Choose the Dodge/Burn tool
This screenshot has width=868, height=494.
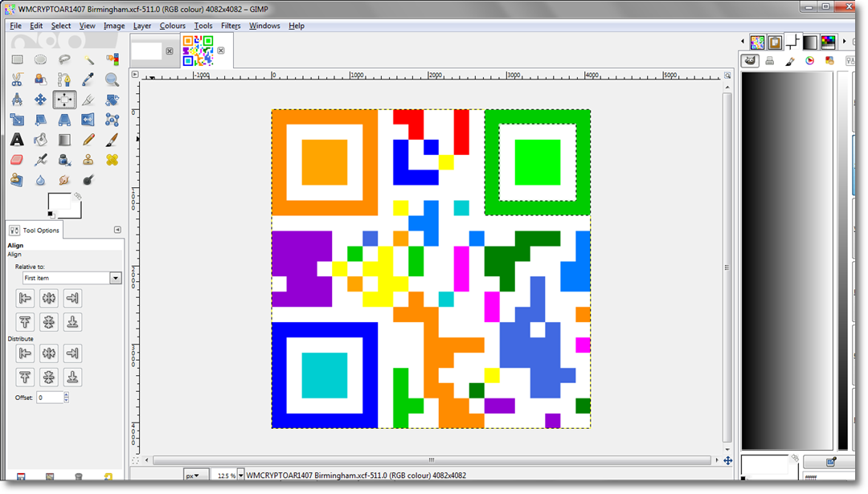pos(88,180)
